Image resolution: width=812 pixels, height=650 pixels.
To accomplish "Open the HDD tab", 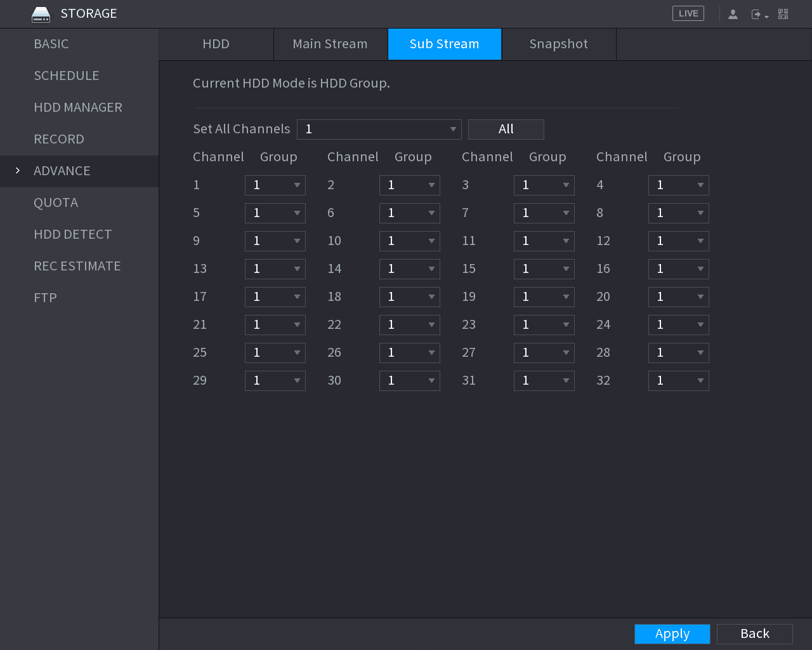I will [216, 44].
